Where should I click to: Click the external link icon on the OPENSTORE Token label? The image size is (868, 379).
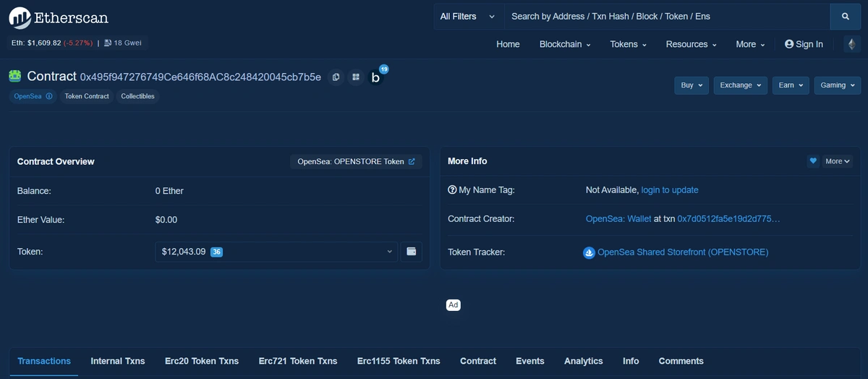412,161
